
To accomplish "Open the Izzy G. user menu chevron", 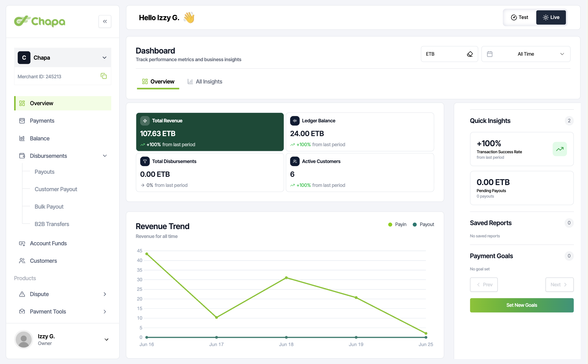I will click(106, 340).
